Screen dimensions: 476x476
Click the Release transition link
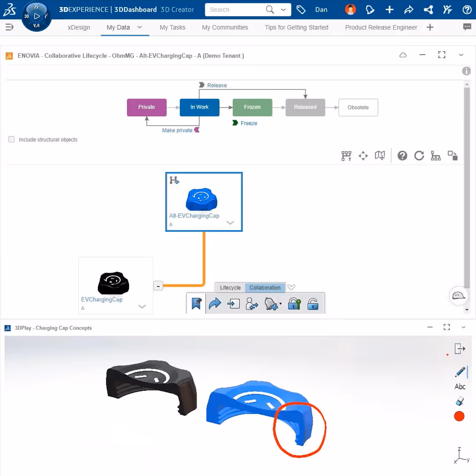217,86
